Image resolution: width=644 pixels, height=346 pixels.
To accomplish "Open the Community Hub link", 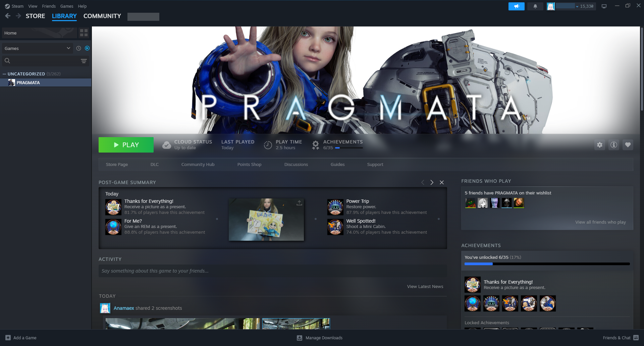I will click(198, 164).
